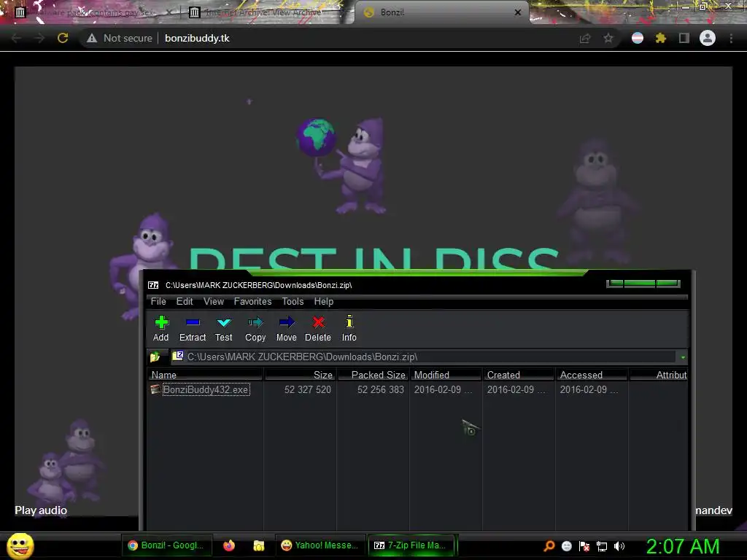747x560 pixels.
Task: Click the Add button in 7-Zip
Action: pyautogui.click(x=161, y=329)
